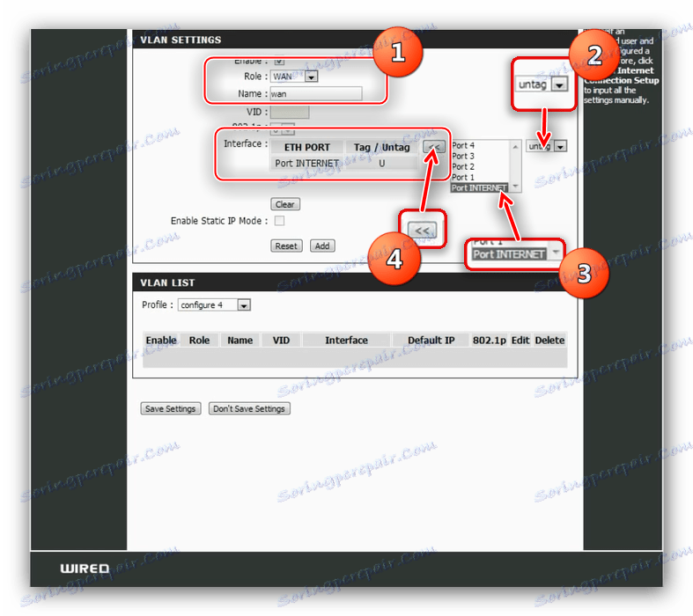Select Port INTERNET in the port list

480,187
